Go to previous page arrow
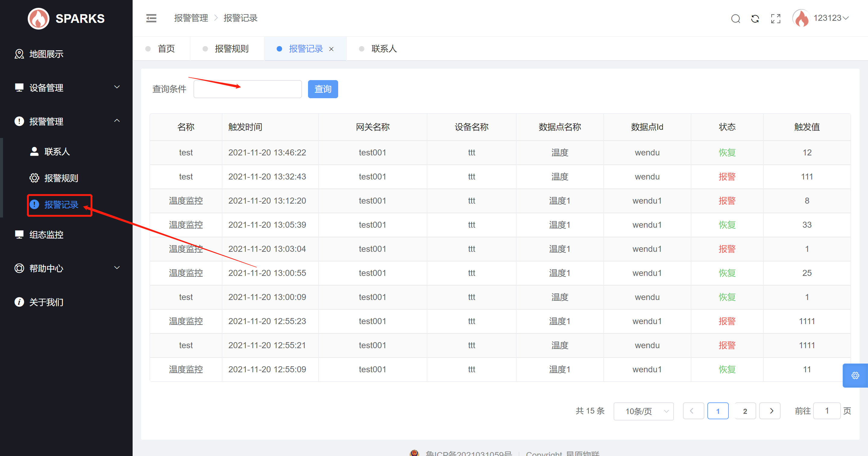Screen dimensions: 868x456 (x=693, y=411)
